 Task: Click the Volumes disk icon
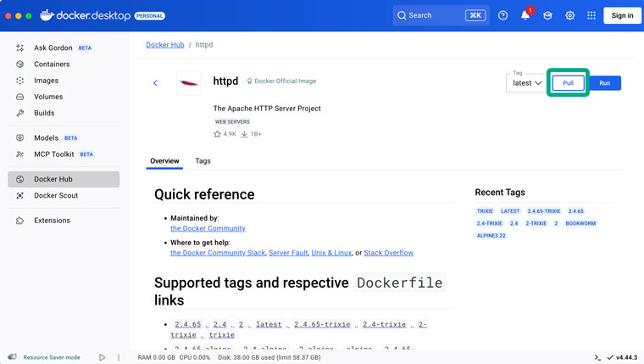pyautogui.click(x=19, y=97)
